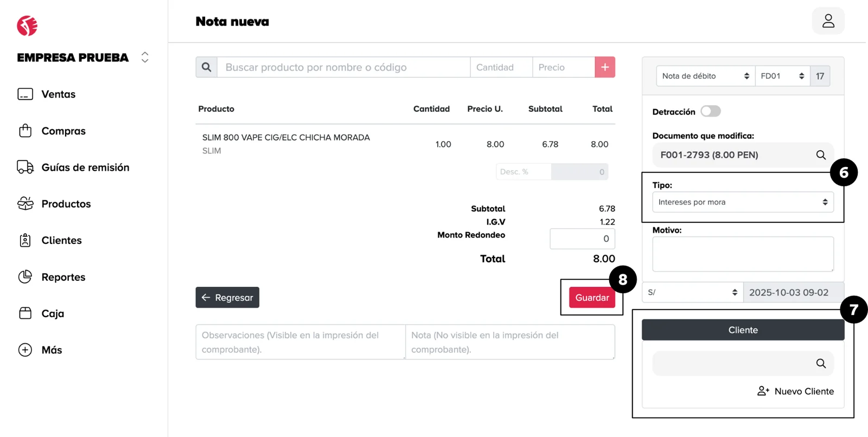Open the S/ currency dropdown

pos(692,292)
